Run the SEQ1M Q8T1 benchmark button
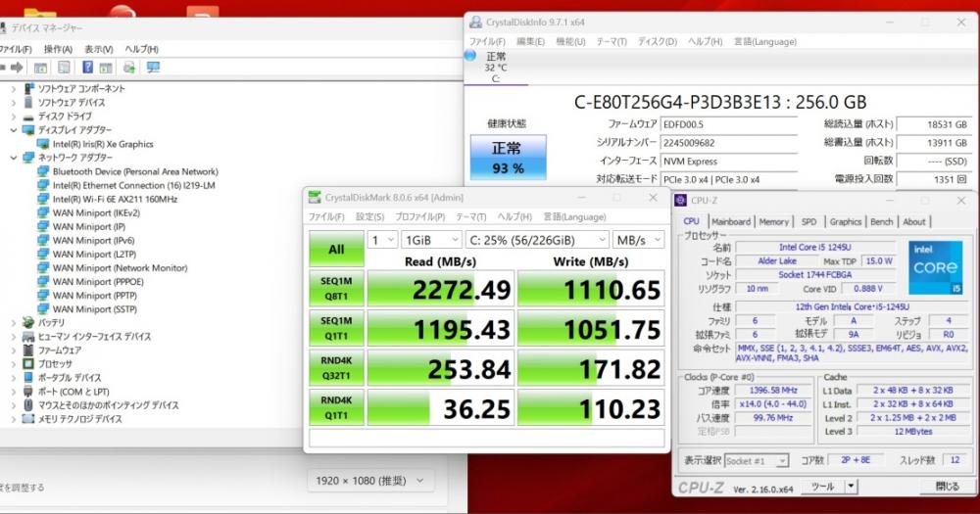 coord(336,289)
